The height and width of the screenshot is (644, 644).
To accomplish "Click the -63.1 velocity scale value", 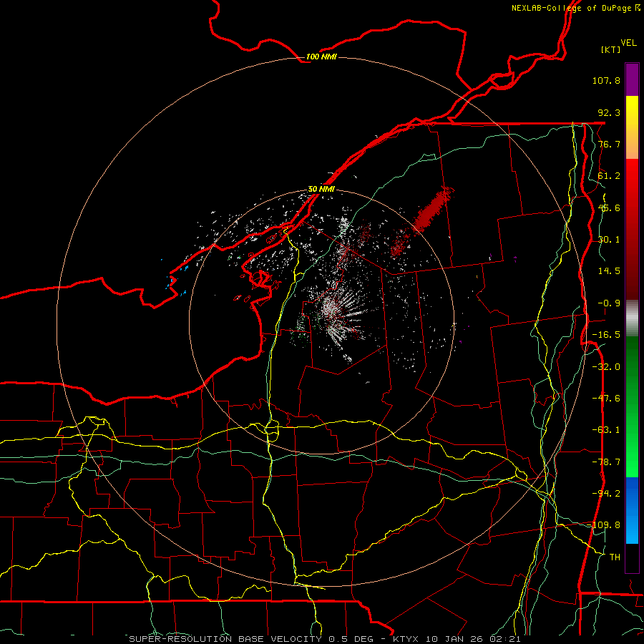I will coord(606,430).
